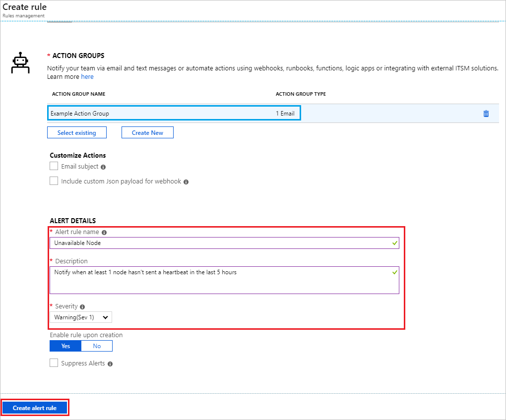Image resolution: width=506 pixels, height=420 pixels.
Task: Click the action groups robot icon
Action: tap(20, 62)
